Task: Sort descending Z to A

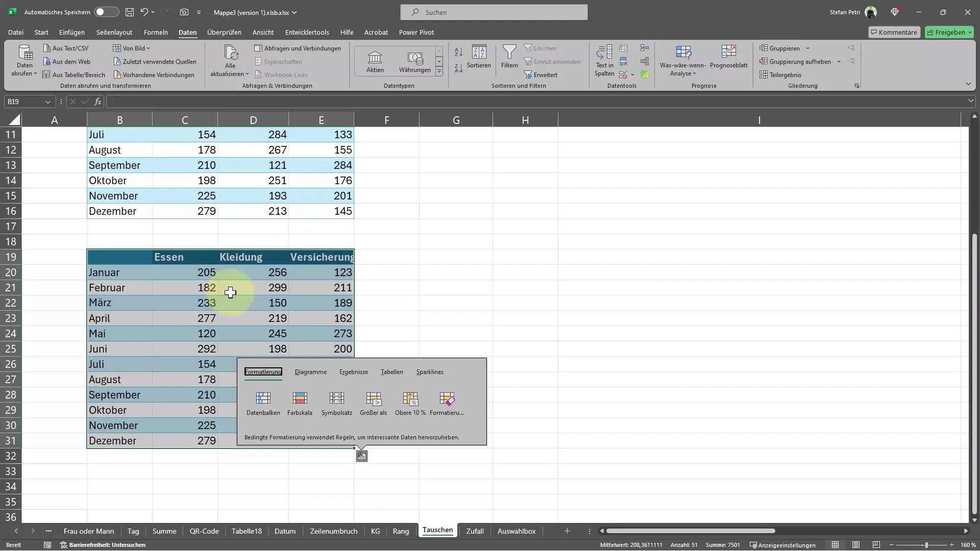Action: click(x=458, y=68)
